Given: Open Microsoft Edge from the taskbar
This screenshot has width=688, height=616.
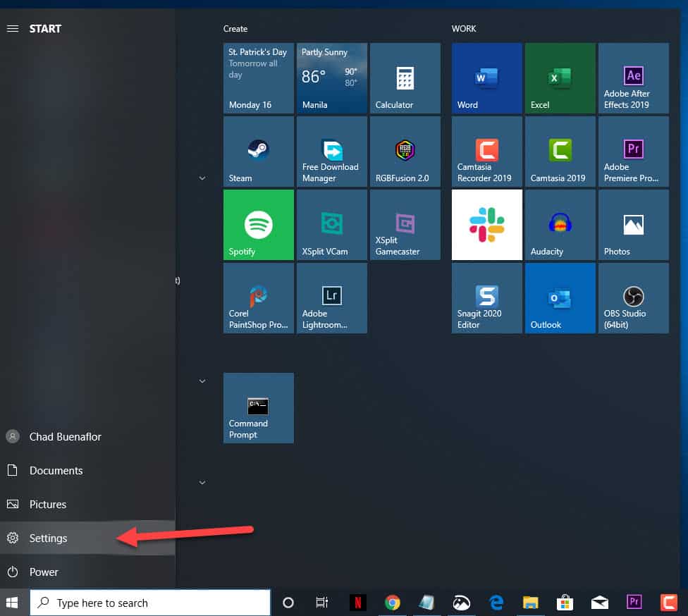Looking at the screenshot, I should [x=496, y=603].
